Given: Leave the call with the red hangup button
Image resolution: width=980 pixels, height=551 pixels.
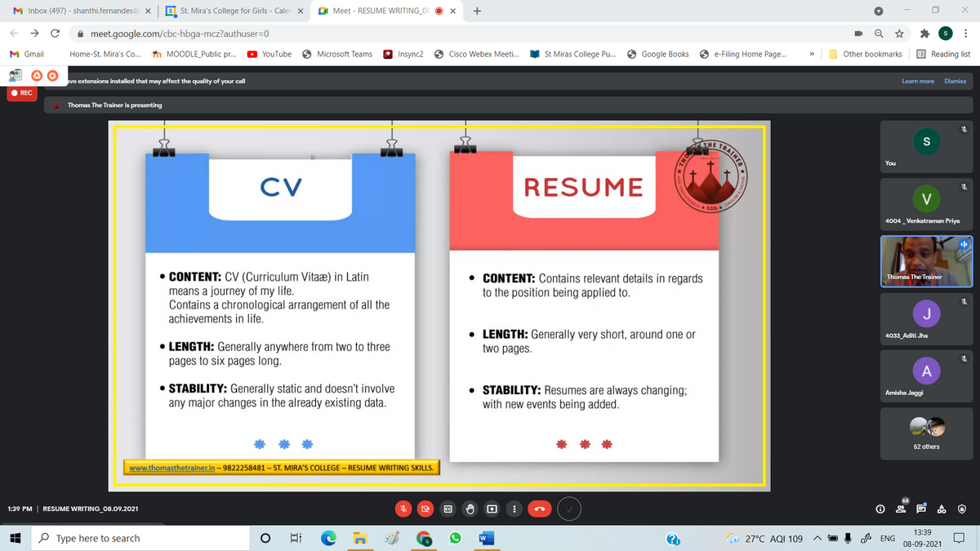Looking at the screenshot, I should (539, 509).
